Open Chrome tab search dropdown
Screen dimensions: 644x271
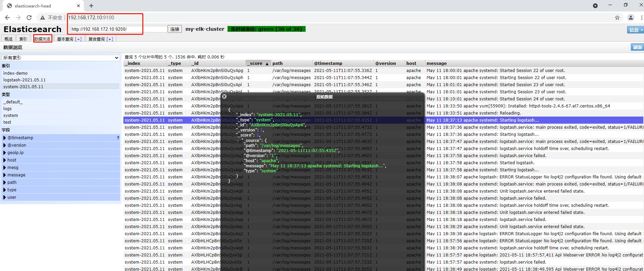pyautogui.click(x=595, y=6)
